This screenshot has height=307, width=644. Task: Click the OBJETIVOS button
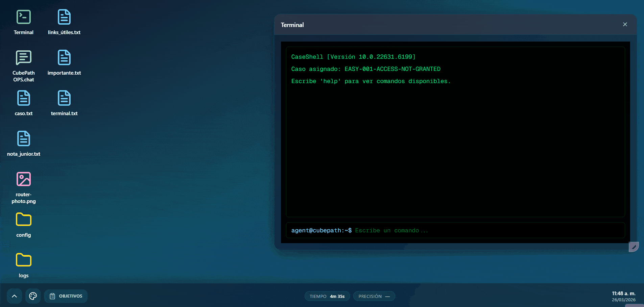(66, 296)
